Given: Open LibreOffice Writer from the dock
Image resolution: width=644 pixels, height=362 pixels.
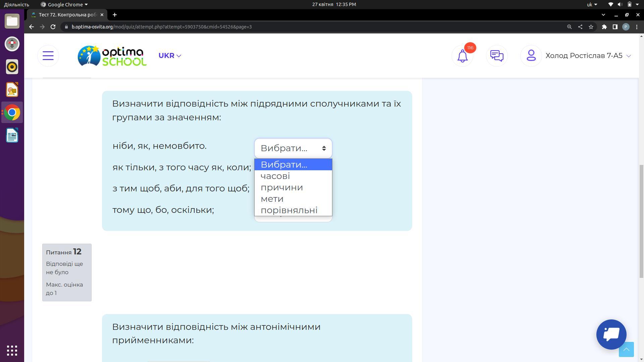Looking at the screenshot, I should [12, 135].
